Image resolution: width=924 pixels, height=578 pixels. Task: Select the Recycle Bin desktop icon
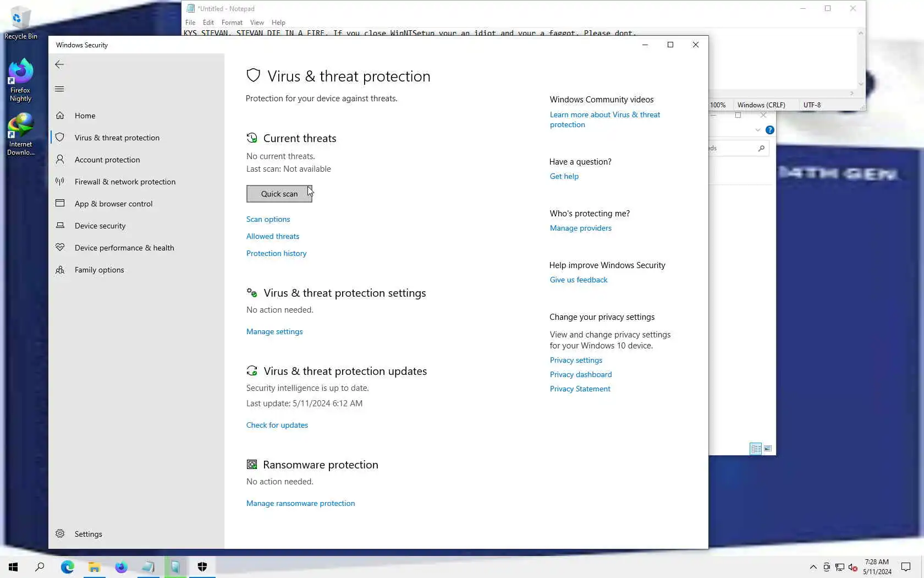point(20,23)
